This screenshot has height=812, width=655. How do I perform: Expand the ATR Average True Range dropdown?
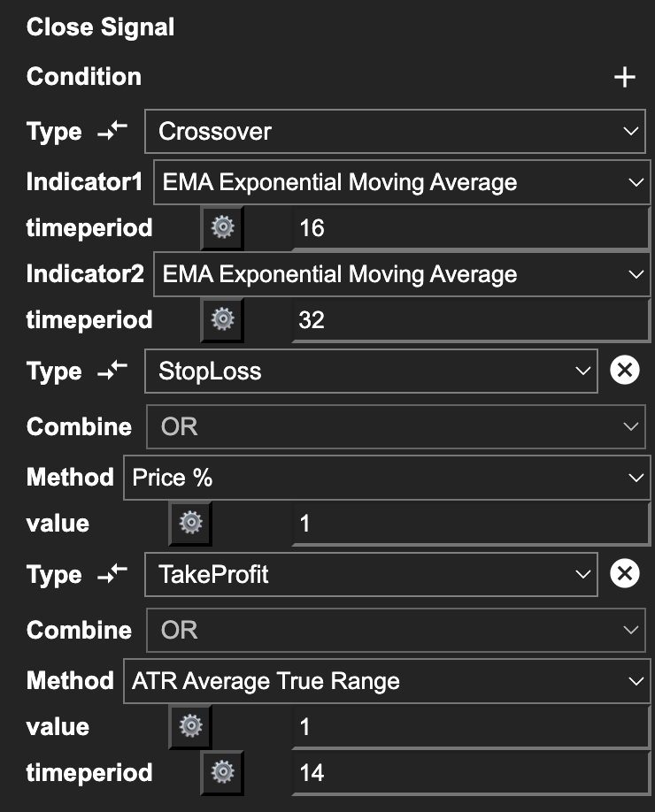coord(387,681)
